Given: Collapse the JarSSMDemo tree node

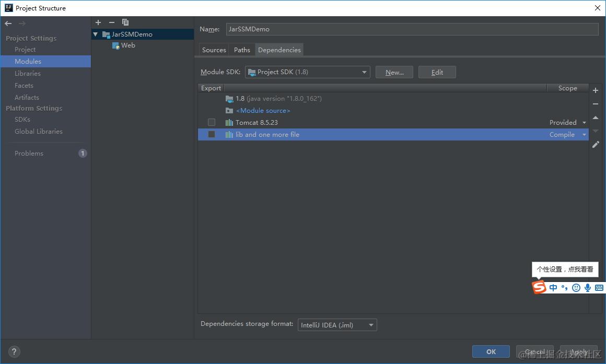Looking at the screenshot, I should tap(96, 34).
